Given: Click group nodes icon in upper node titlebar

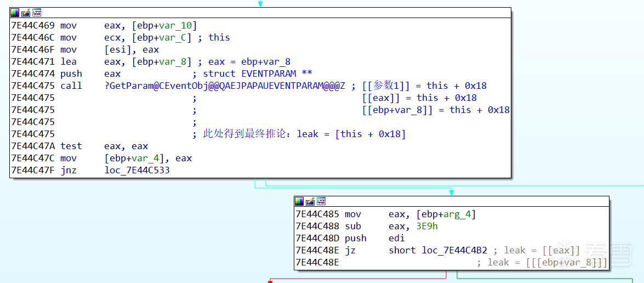Looking at the screenshot, I should click(37, 13).
